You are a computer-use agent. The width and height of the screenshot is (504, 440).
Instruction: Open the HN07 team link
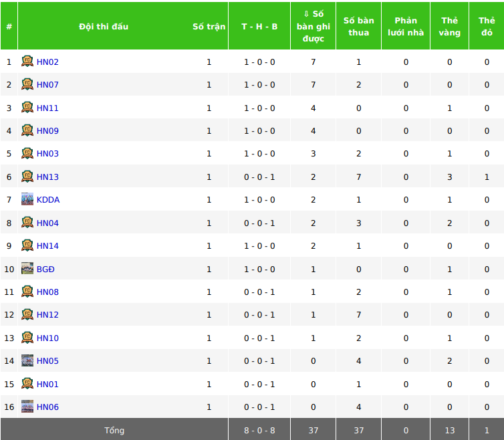pos(47,85)
